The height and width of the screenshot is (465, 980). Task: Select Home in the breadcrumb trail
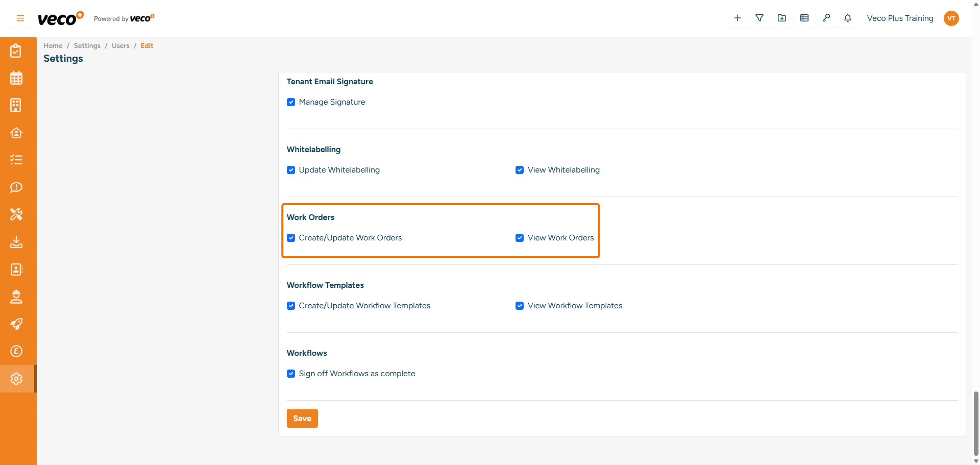coord(53,45)
